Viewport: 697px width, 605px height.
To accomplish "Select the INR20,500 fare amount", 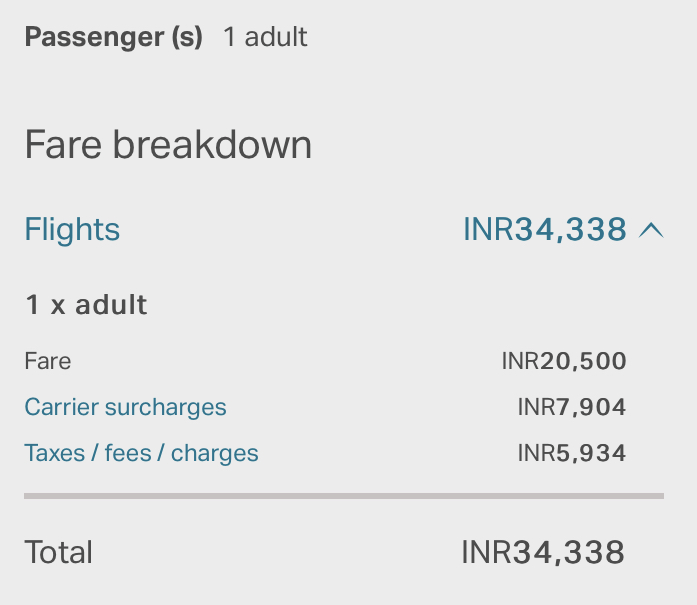I will coord(564,361).
